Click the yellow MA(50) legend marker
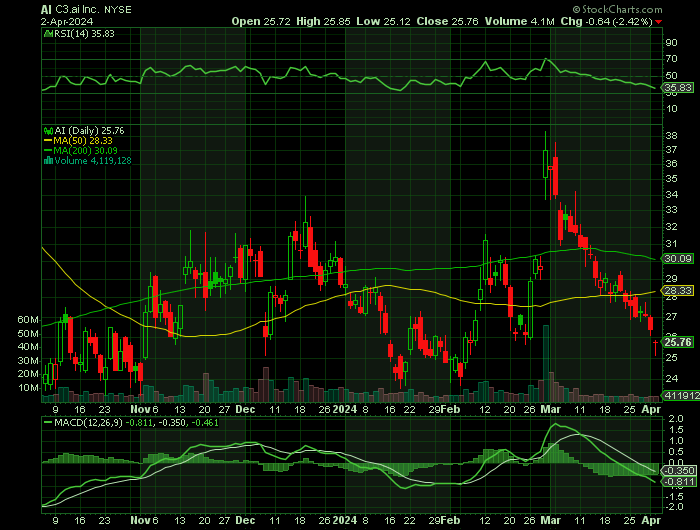This screenshot has height=530, width=700. click(x=48, y=141)
